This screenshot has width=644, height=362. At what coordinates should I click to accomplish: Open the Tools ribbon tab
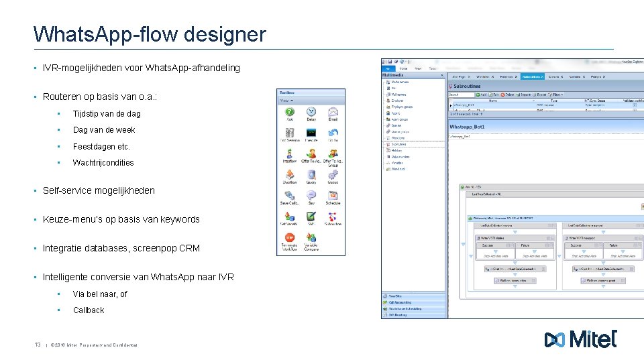point(432,68)
